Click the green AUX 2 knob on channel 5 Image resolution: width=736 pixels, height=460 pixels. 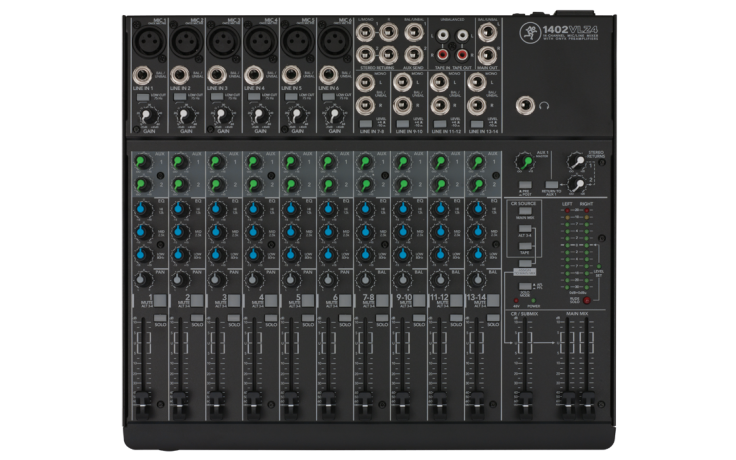[291, 184]
